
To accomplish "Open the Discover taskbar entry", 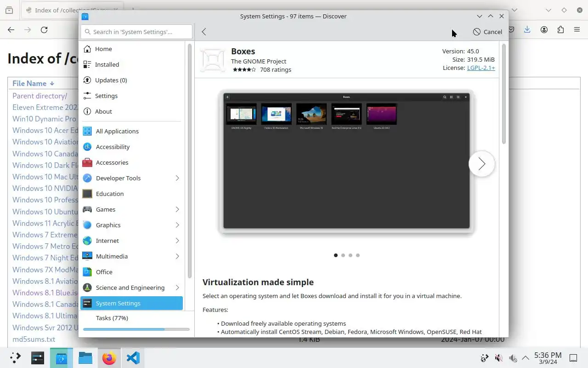I will (x=61, y=358).
